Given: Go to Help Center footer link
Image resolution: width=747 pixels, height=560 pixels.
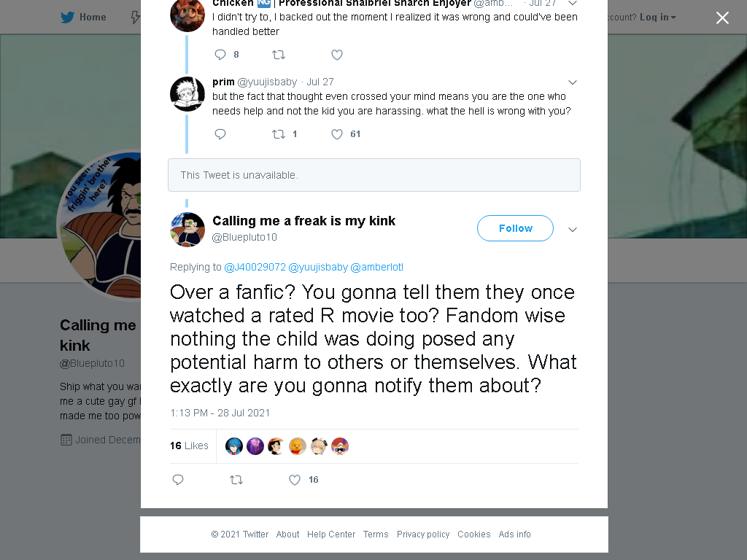Looking at the screenshot, I should [x=331, y=534].
